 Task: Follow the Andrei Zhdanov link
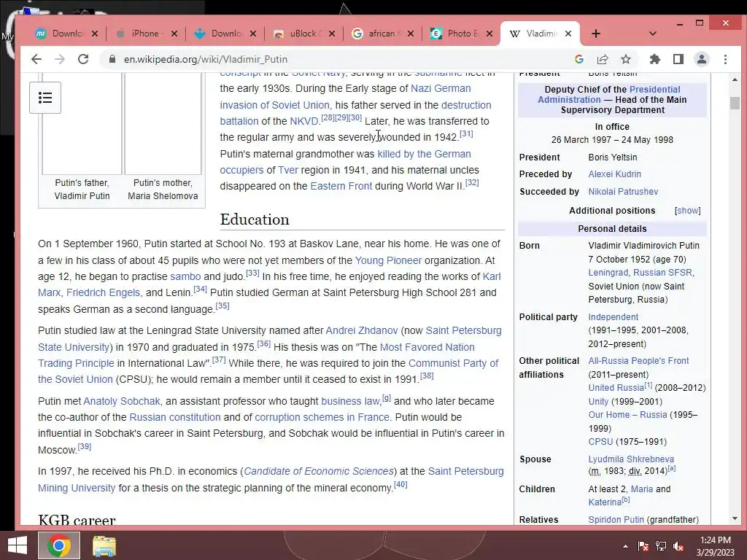click(362, 330)
